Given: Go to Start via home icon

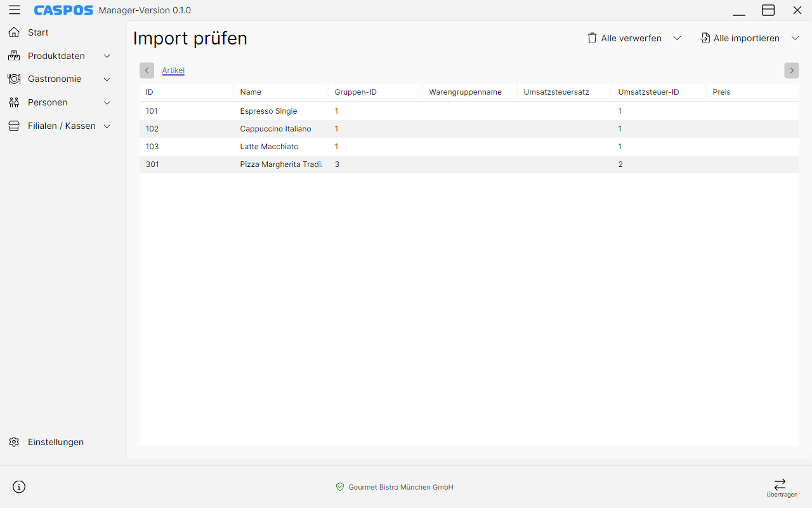Looking at the screenshot, I should click(x=14, y=32).
